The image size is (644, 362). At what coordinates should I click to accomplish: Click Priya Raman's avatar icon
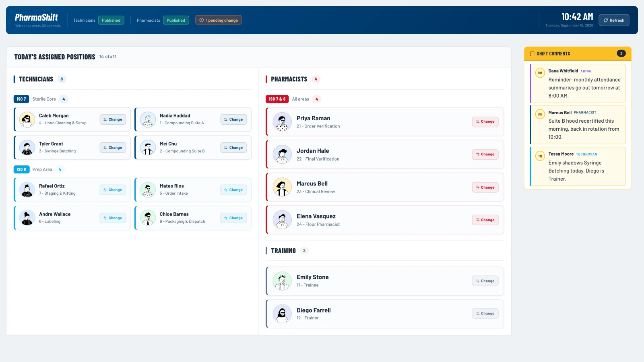(282, 122)
